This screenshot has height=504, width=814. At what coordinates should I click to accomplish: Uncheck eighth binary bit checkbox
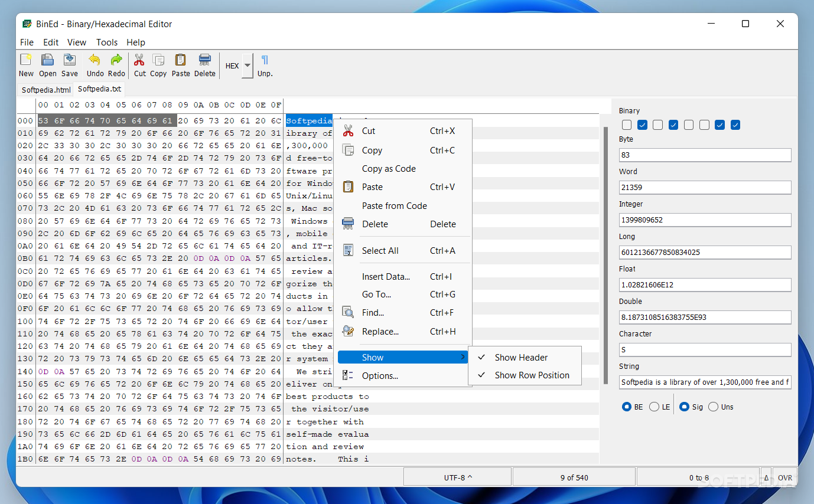click(735, 125)
